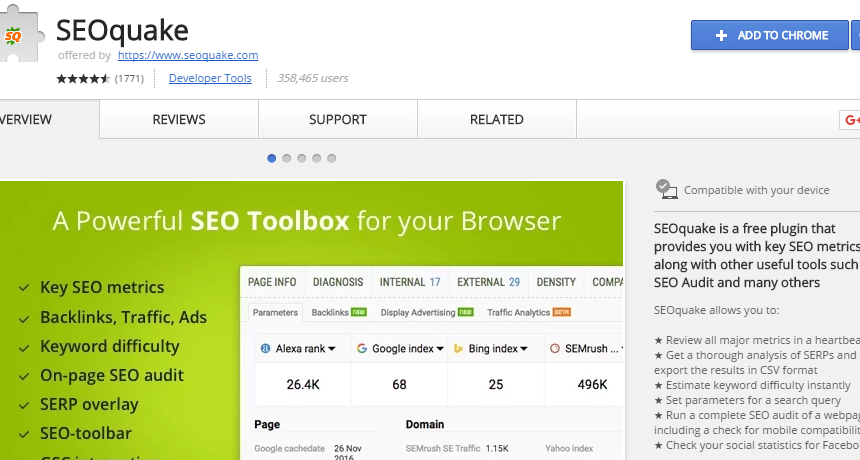Select the Display Advertising sub-tab
Viewport: 860px width, 460px height.
[x=427, y=312]
